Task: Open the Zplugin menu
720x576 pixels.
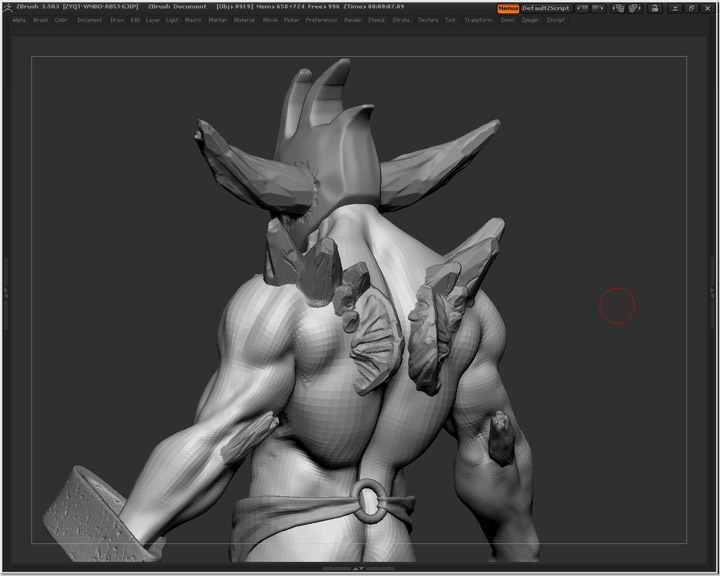Action: (x=530, y=20)
